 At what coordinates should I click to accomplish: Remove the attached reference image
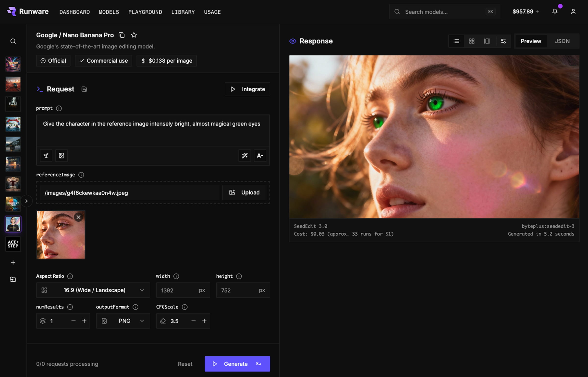pos(78,217)
